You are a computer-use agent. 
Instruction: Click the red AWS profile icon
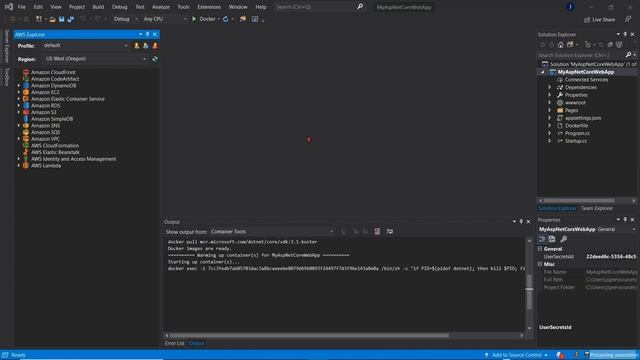[x=155, y=46]
